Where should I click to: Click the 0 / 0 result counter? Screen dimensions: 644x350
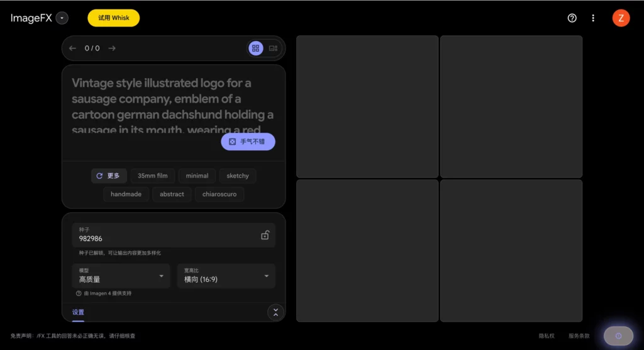click(x=92, y=48)
